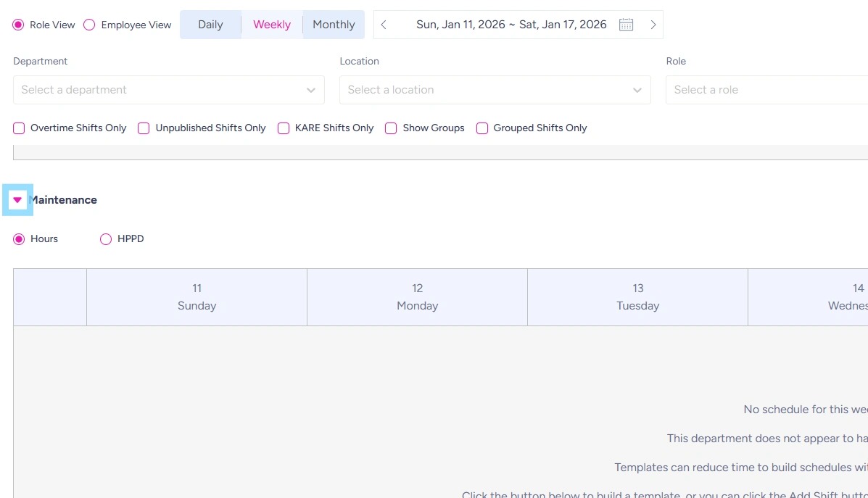868x498 pixels.
Task: Select the Role View radio button
Action: coord(19,25)
